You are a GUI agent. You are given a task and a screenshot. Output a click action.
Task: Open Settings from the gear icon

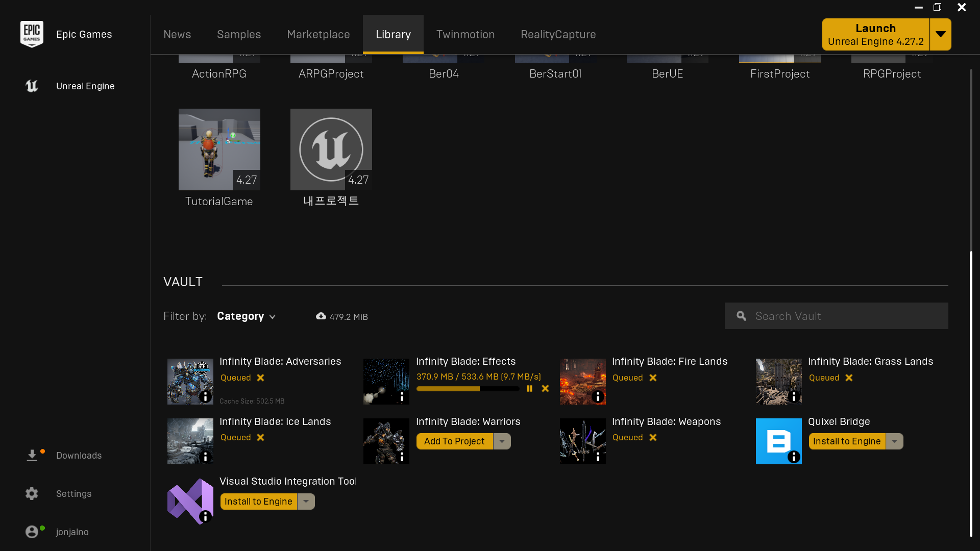click(32, 493)
